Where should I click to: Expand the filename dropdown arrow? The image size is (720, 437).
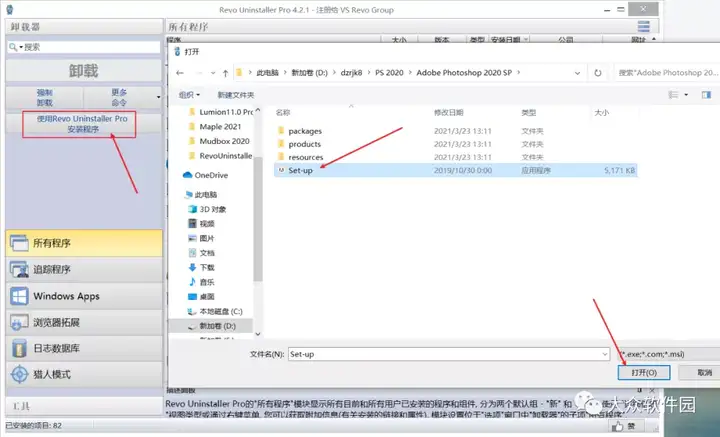[605, 354]
